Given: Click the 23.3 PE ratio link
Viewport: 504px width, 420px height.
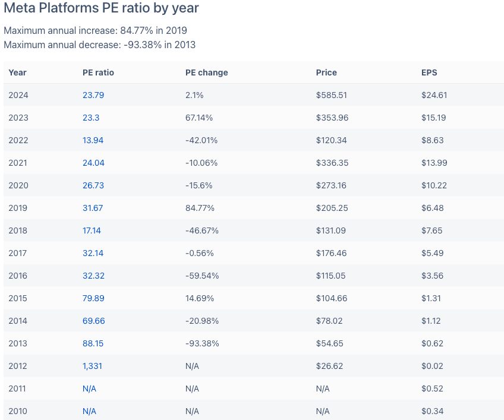Looking at the screenshot, I should tap(91, 118).
